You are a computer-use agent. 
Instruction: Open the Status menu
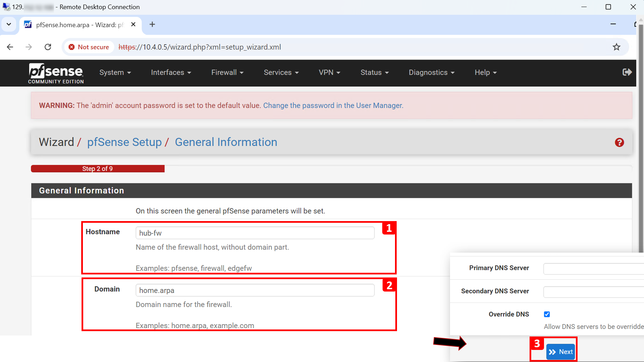(x=375, y=72)
